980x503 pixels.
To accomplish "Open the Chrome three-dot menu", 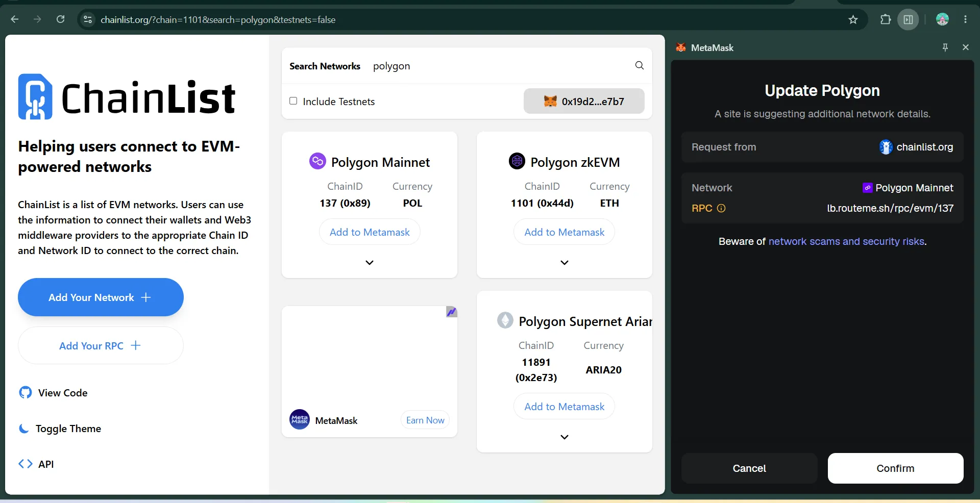I will [x=965, y=19].
